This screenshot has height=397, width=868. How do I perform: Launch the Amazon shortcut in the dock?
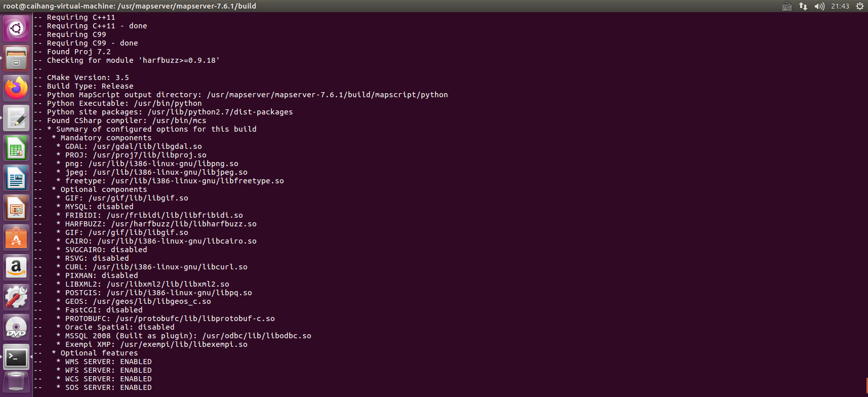pyautogui.click(x=16, y=268)
